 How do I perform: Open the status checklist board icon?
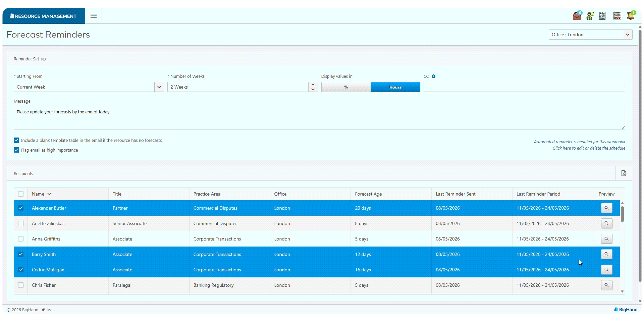click(617, 16)
